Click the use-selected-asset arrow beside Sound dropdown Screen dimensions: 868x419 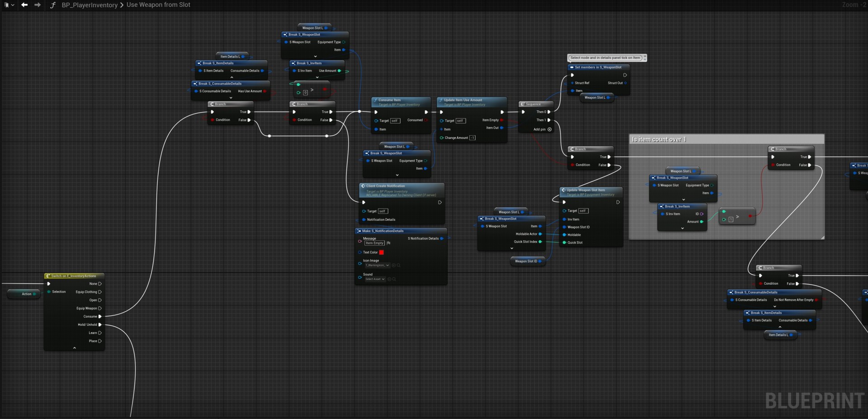click(389, 279)
